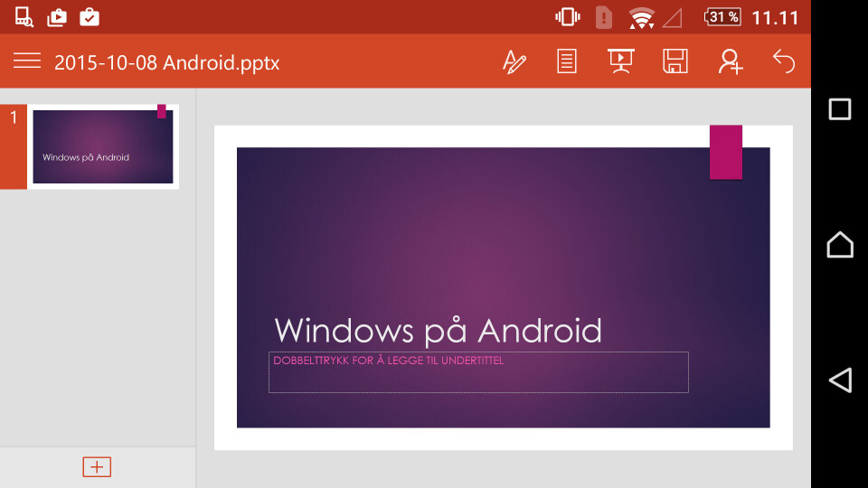Tap the mobile signal strength icon
This screenshot has height=488, width=868.
(x=672, y=18)
